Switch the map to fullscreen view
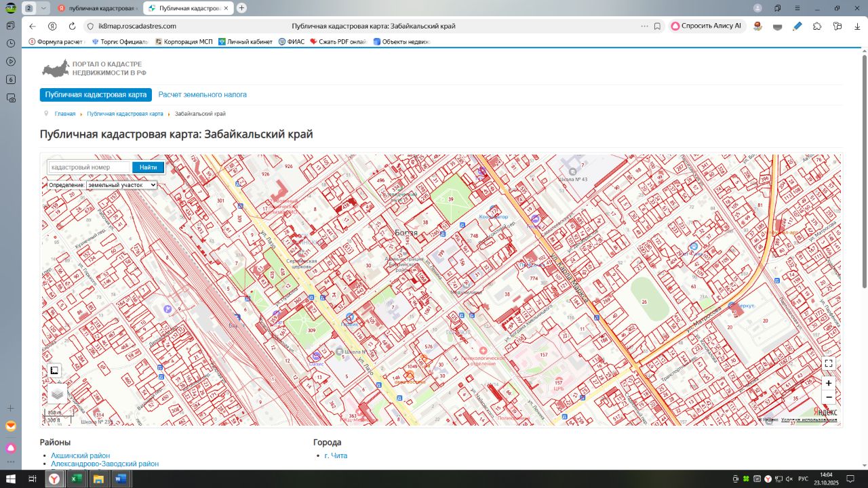This screenshot has height=488, width=868. tap(828, 363)
